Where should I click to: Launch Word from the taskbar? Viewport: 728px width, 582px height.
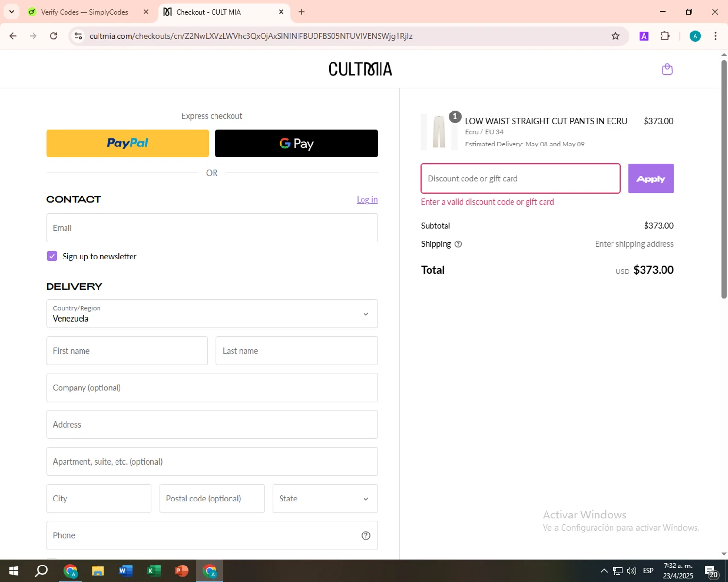coord(126,571)
